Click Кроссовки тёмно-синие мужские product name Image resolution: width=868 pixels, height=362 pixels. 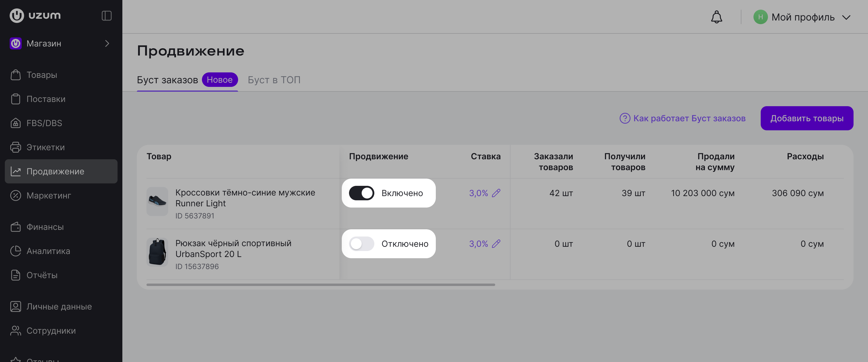245,198
